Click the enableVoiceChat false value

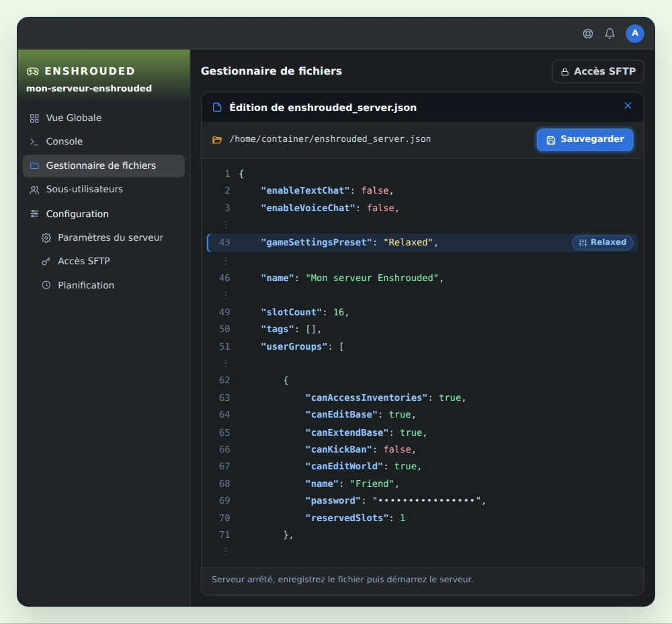point(380,208)
